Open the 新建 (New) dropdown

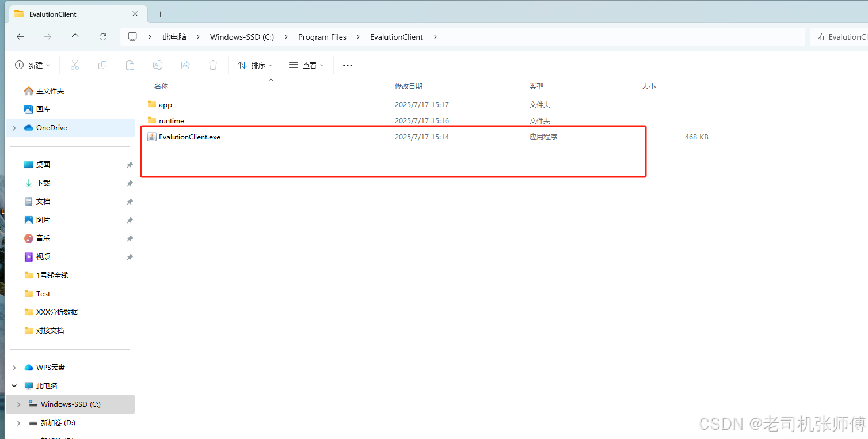(x=32, y=65)
